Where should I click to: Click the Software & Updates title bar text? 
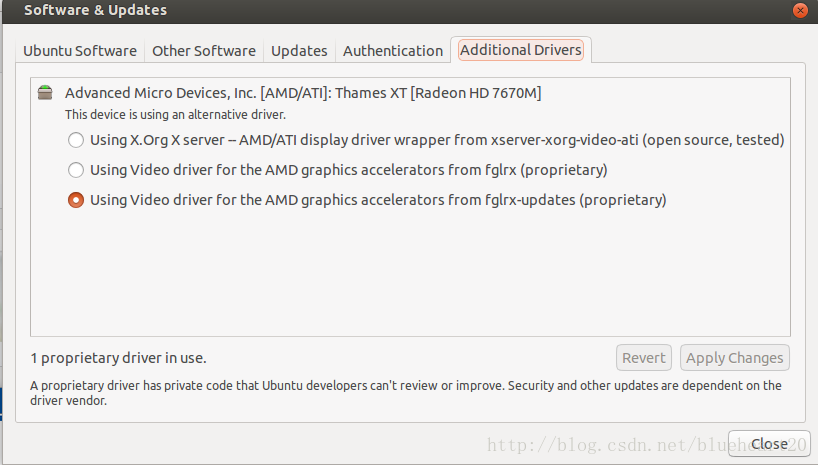[95, 10]
